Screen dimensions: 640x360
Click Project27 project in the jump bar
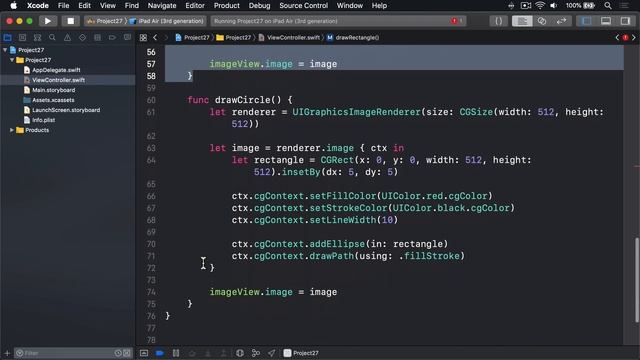pos(192,38)
